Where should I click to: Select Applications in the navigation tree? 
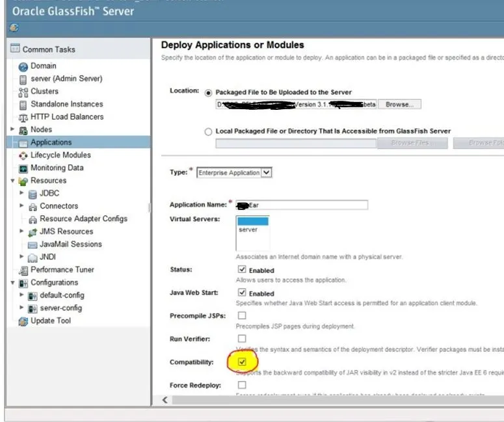coord(51,142)
